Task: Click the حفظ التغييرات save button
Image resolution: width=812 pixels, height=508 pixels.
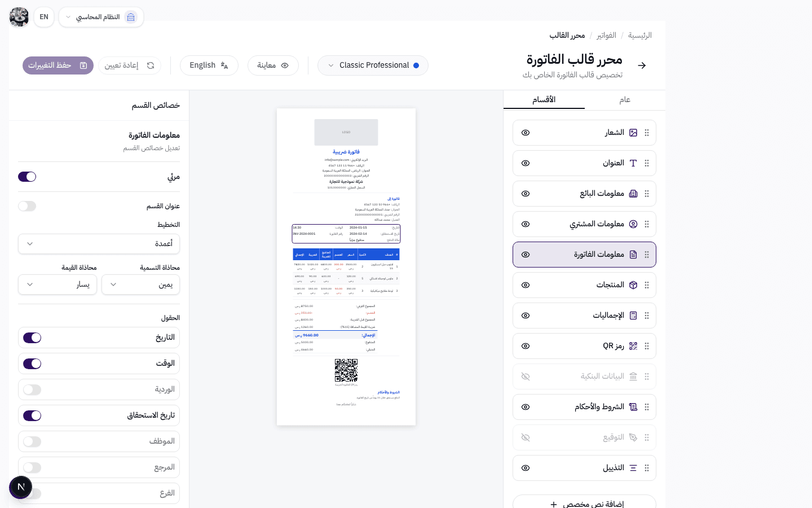Action: pos(58,65)
